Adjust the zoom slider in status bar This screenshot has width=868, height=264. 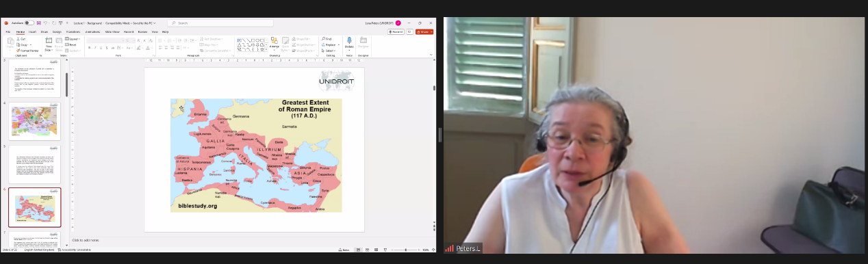406,250
